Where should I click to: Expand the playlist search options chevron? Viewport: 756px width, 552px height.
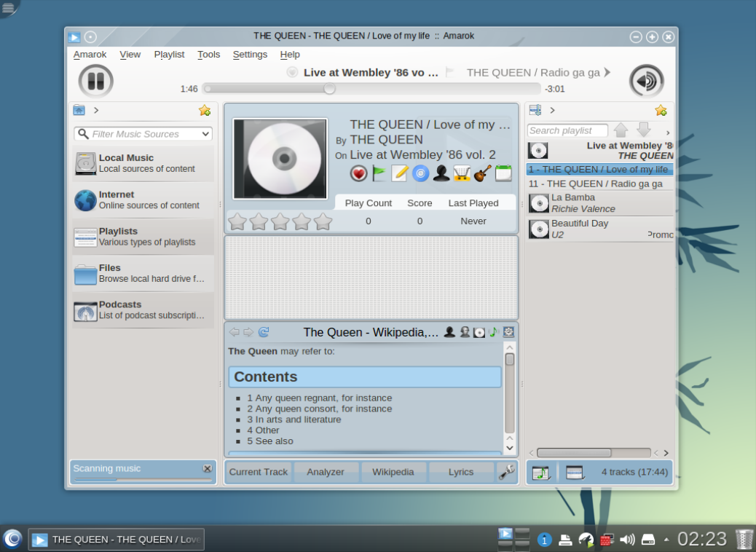668,132
